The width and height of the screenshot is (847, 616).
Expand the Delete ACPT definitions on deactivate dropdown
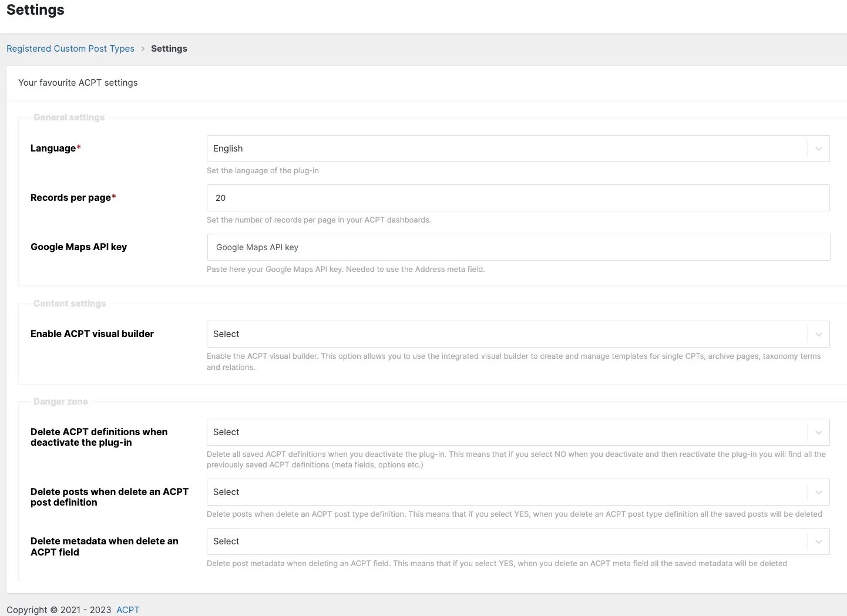(506, 433)
